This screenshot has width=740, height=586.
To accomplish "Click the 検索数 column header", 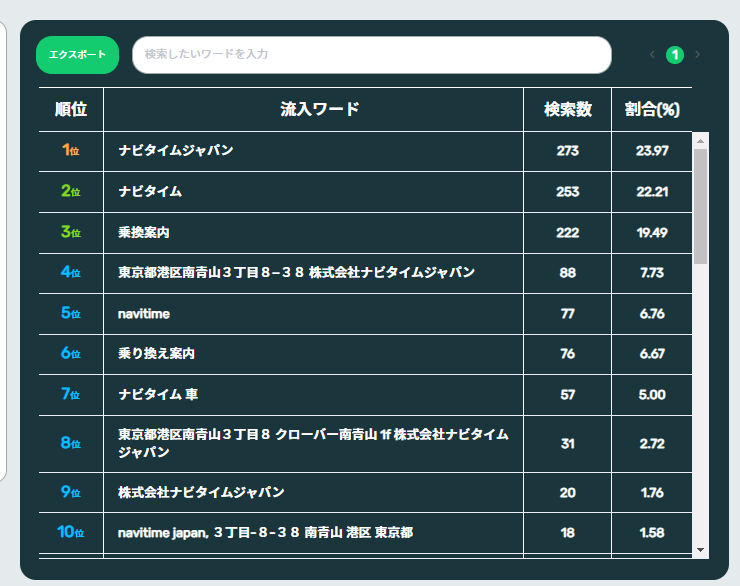I will click(x=568, y=109).
